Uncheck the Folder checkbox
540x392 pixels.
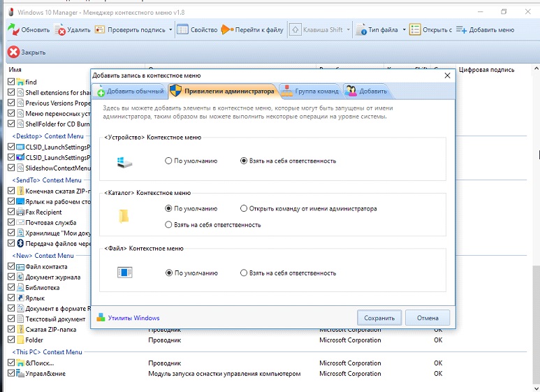pyautogui.click(x=11, y=340)
